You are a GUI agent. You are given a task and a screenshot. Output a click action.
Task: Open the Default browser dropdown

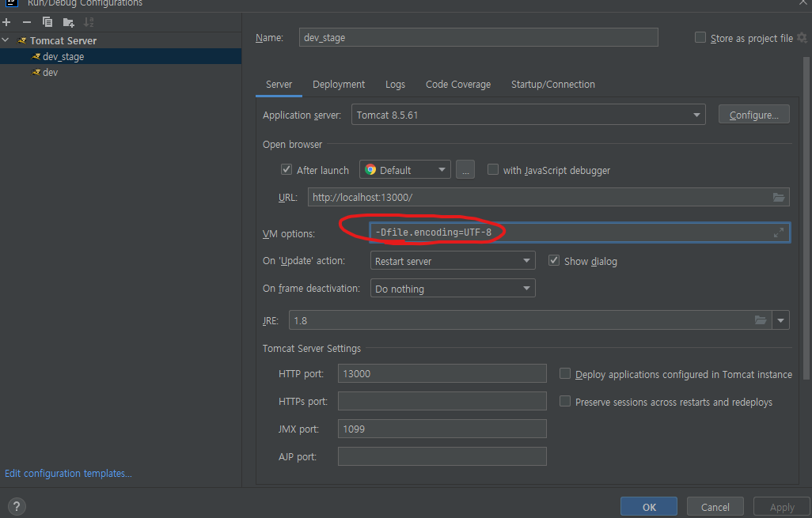click(405, 170)
